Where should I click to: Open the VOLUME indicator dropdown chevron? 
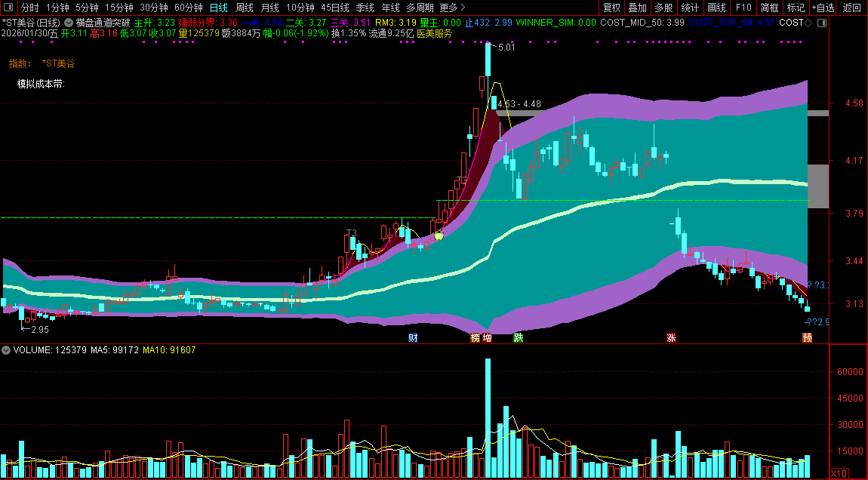point(6,350)
